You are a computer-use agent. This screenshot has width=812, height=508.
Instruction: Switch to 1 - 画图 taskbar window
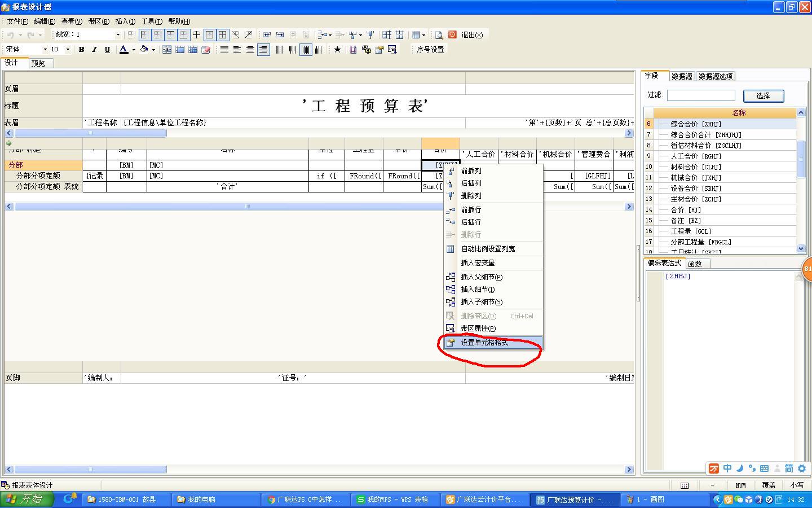click(x=665, y=500)
